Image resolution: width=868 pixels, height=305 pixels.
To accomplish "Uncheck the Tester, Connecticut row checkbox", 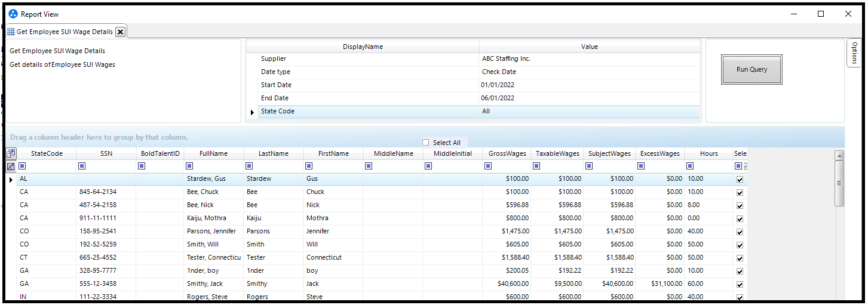I will point(740,258).
